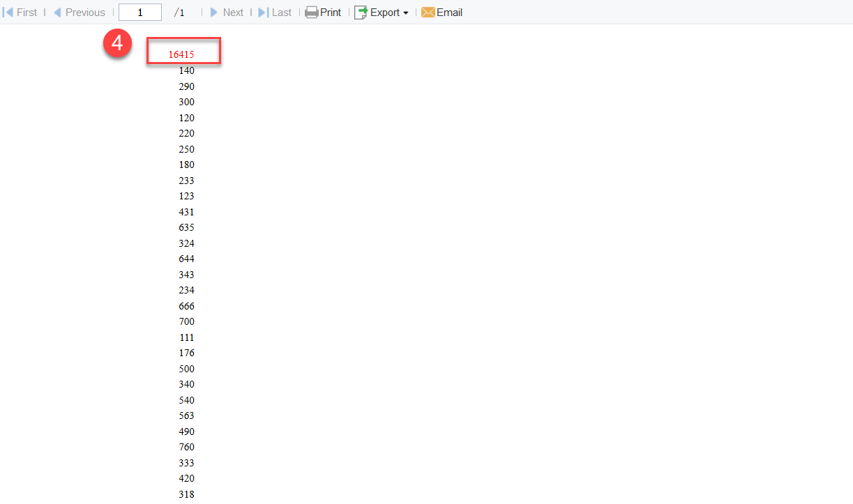Click the red badge labeled 4
This screenshot has width=853, height=504.
pyautogui.click(x=117, y=43)
